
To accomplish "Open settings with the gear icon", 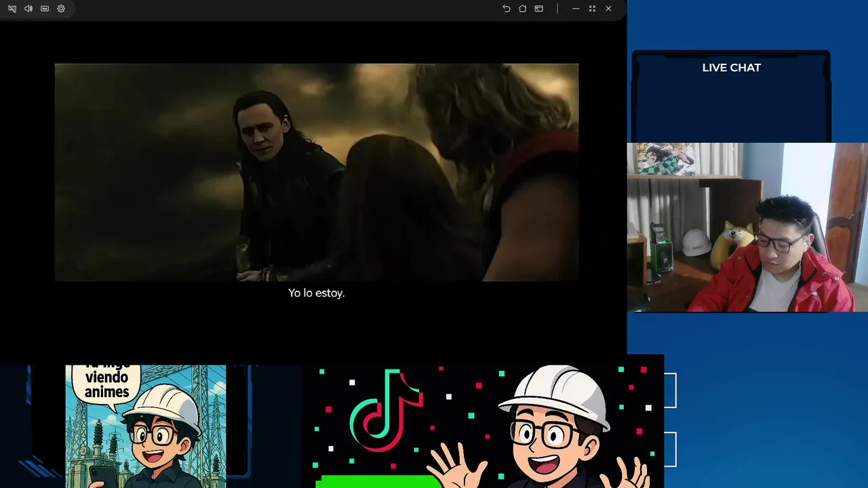I will click(61, 9).
